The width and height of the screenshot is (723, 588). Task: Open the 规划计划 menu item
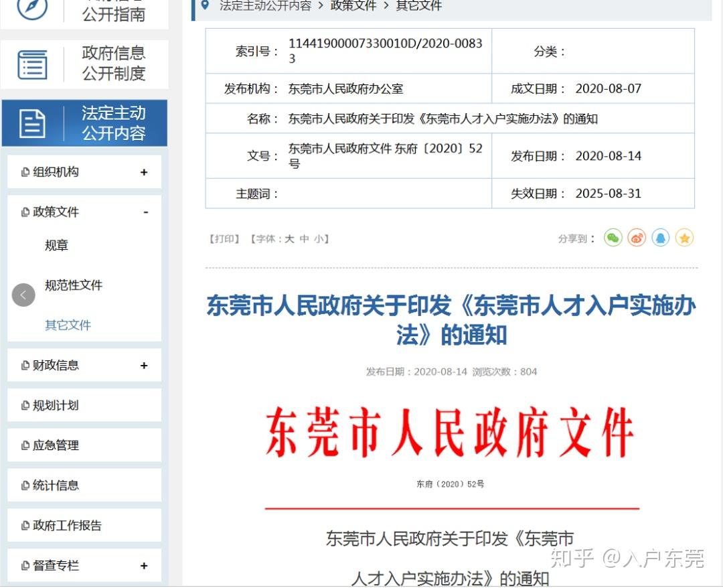[56, 405]
